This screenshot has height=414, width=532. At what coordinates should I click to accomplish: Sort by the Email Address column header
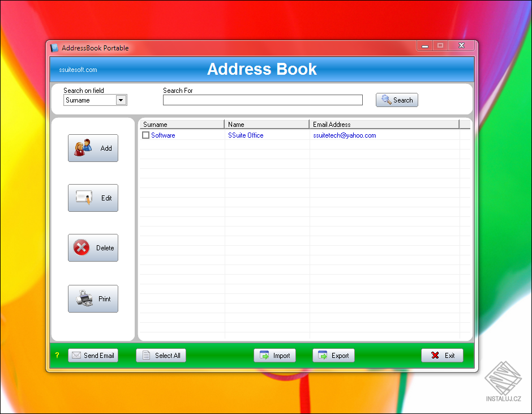[340, 124]
